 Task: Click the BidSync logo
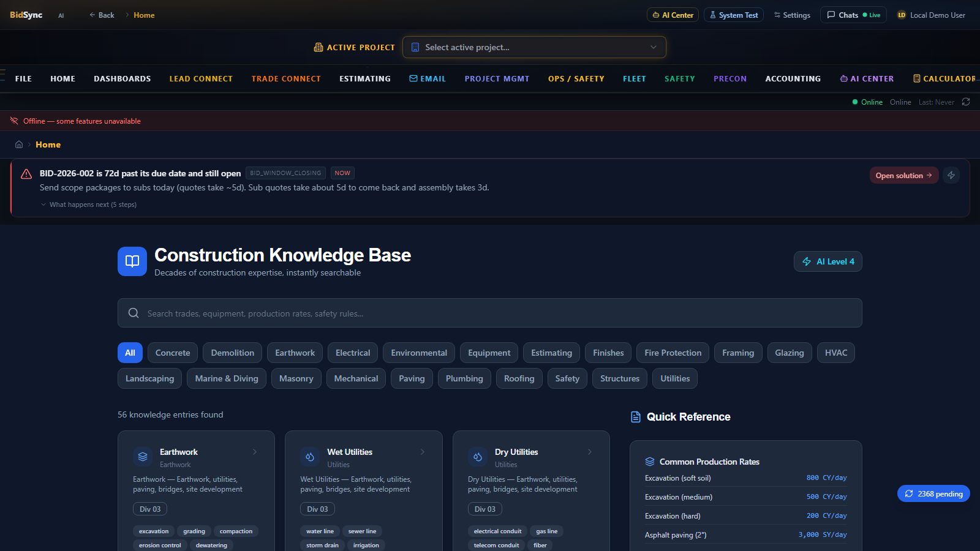[x=26, y=15]
